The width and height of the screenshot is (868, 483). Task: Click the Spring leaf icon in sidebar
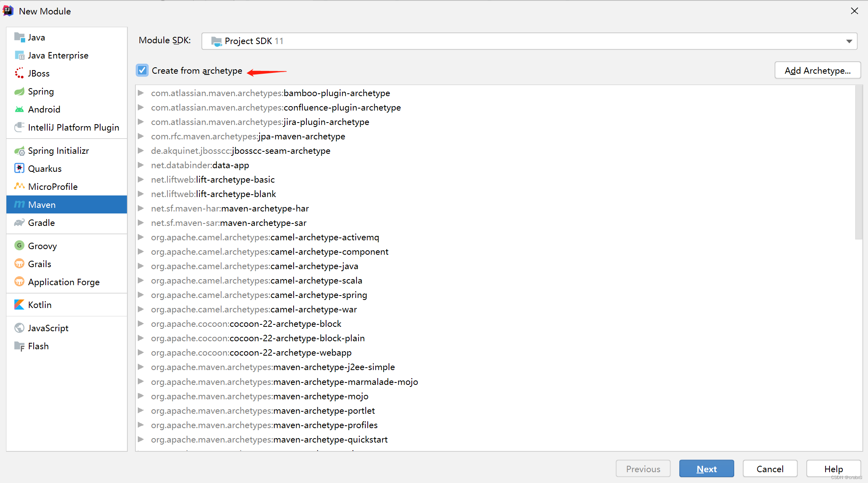(19, 91)
